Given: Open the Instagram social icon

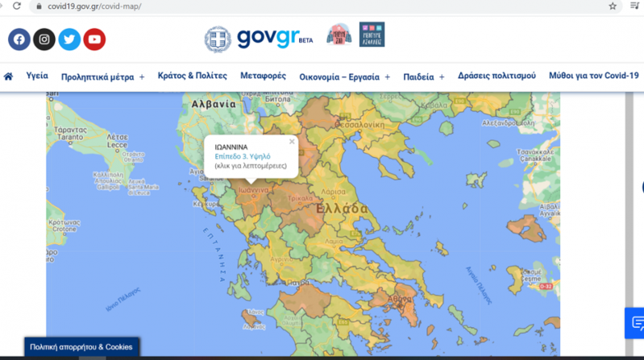Looking at the screenshot, I should tap(44, 39).
